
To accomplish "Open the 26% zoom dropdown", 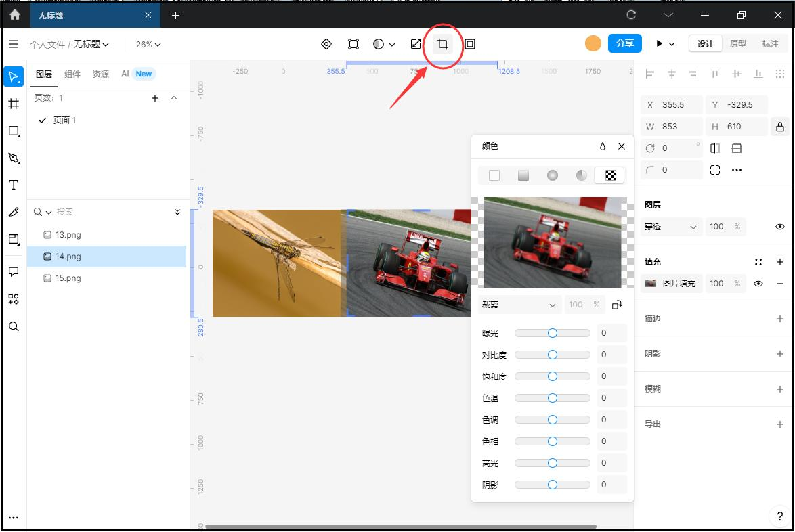I will [x=148, y=45].
